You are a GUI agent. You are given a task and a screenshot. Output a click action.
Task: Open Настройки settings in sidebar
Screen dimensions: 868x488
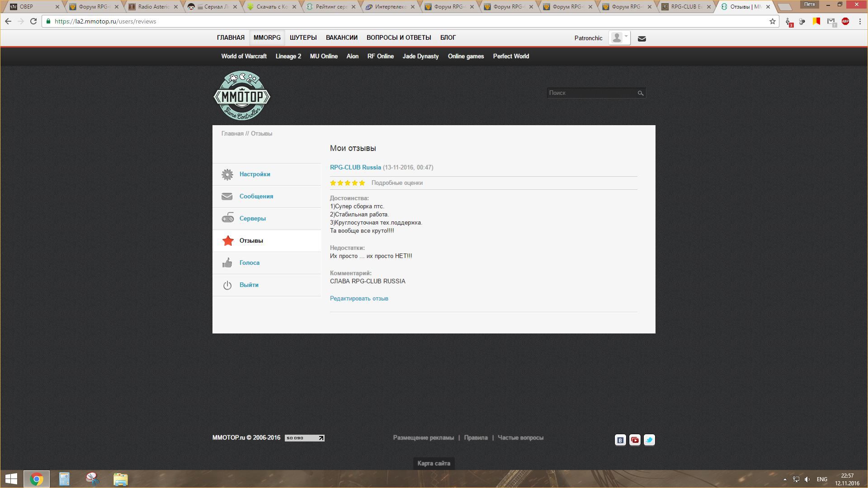[x=255, y=174]
